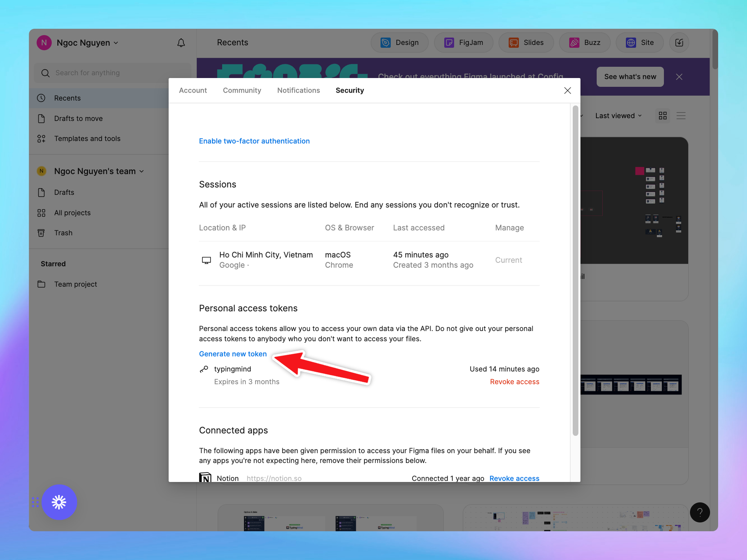Switch to the Account tab
This screenshot has height=560, width=747.
193,90
